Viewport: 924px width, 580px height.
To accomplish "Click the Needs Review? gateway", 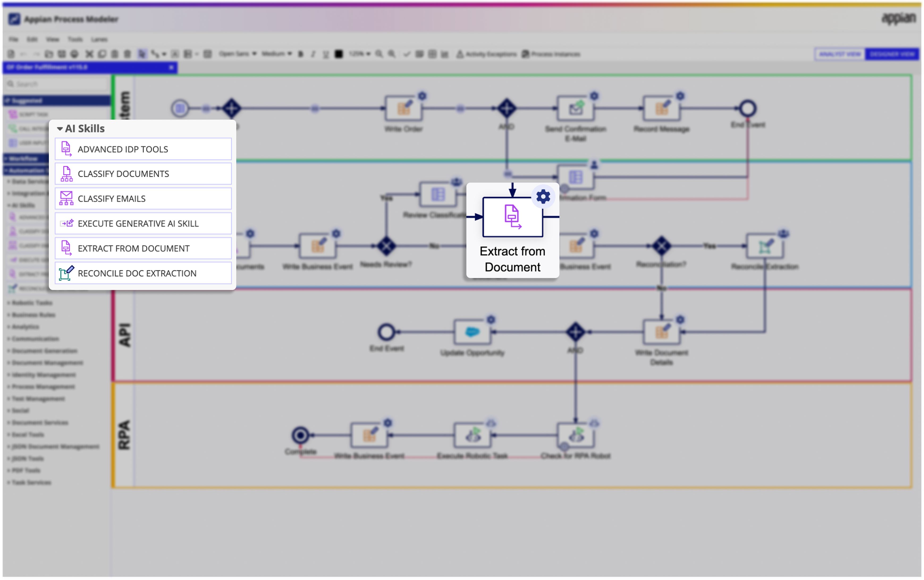I will tap(386, 246).
